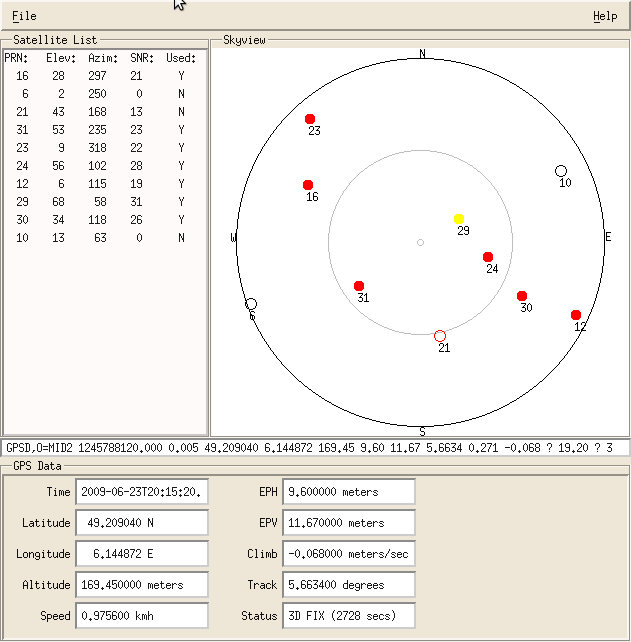Click satellite 12 marker near east edge
631x642 pixels.
[x=576, y=315]
